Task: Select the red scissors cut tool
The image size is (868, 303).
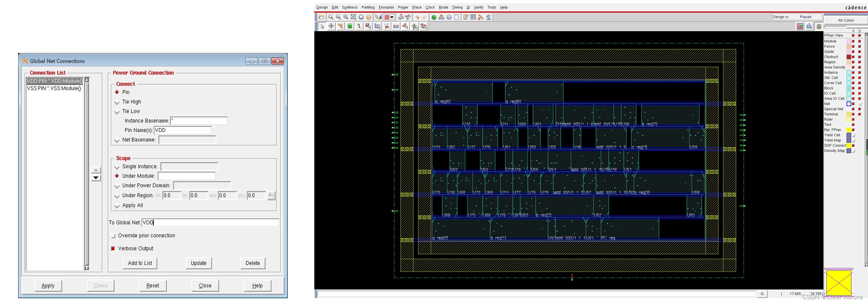Action: point(387,26)
